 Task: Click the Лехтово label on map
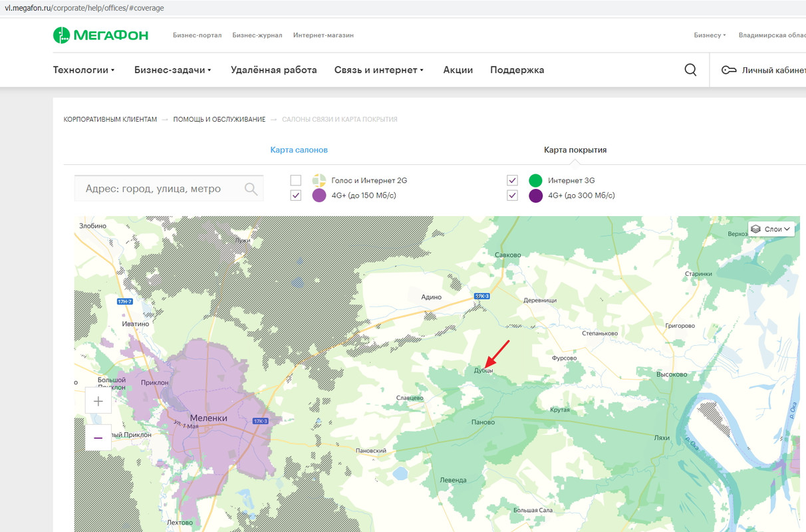click(x=180, y=522)
